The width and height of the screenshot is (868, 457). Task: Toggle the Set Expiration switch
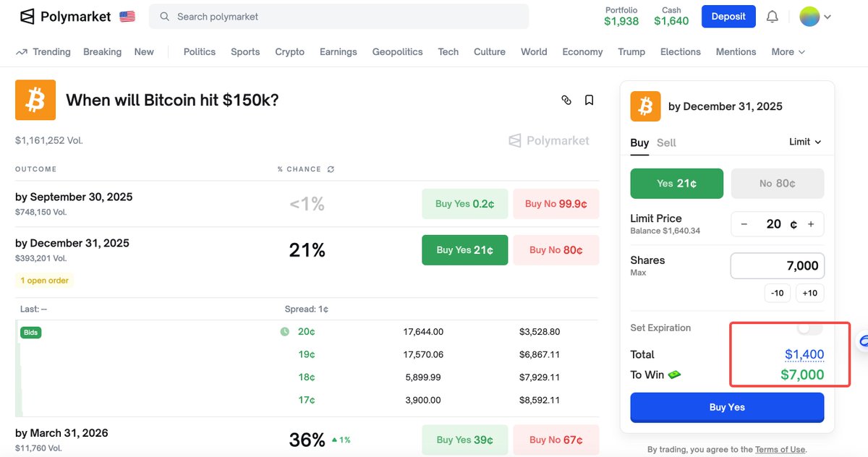click(x=809, y=328)
